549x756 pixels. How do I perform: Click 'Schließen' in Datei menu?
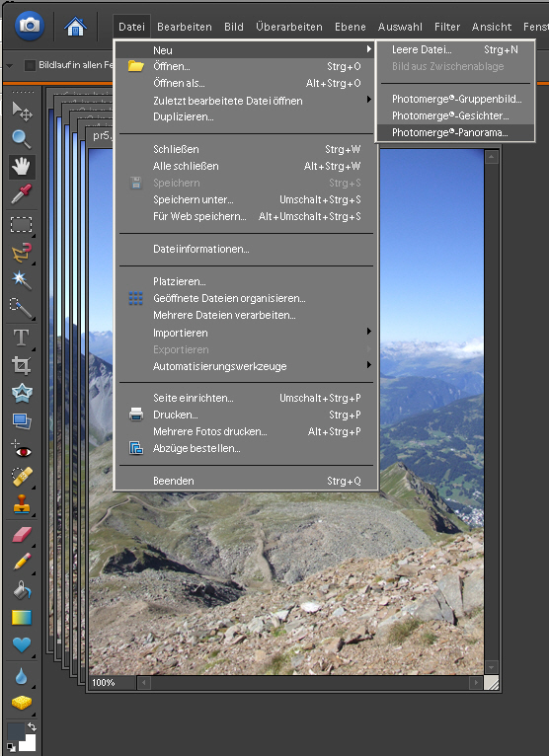tap(246, 149)
